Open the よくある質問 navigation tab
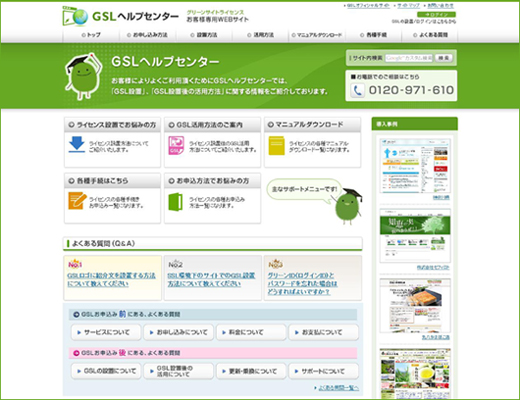 click(430, 35)
